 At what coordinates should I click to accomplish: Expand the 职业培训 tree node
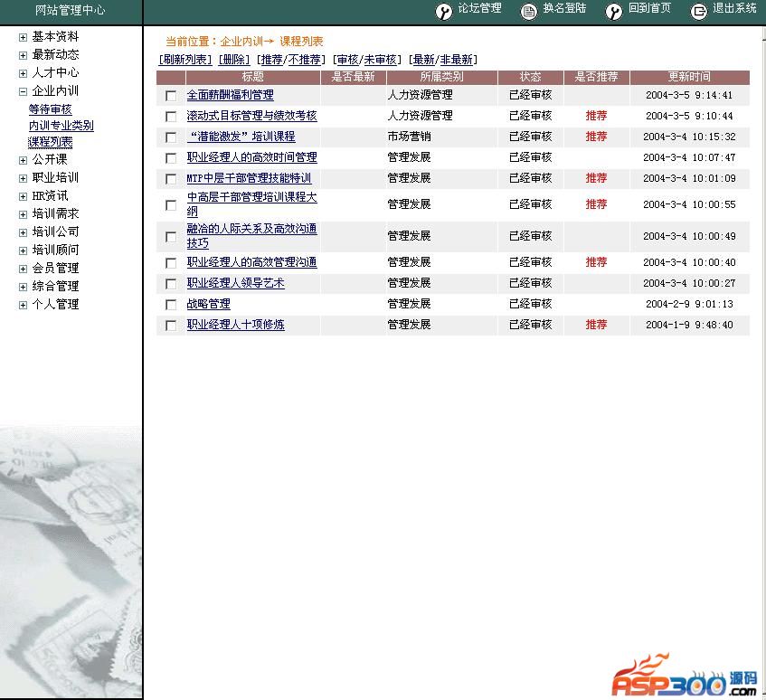tap(23, 178)
